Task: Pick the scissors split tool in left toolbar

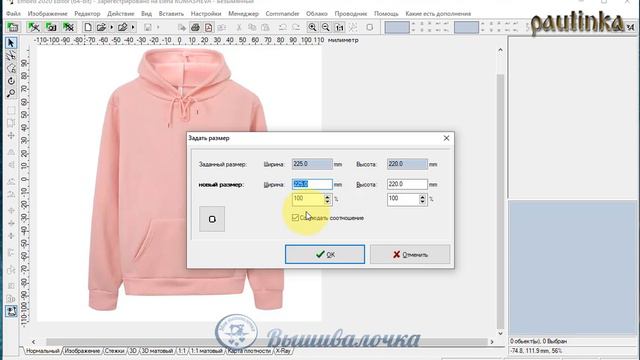Action: pyautogui.click(x=11, y=56)
